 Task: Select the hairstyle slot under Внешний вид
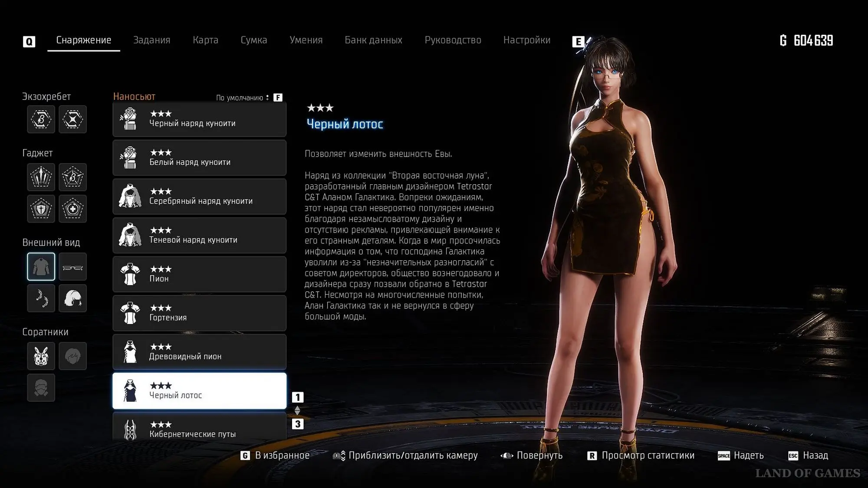pyautogui.click(x=73, y=298)
